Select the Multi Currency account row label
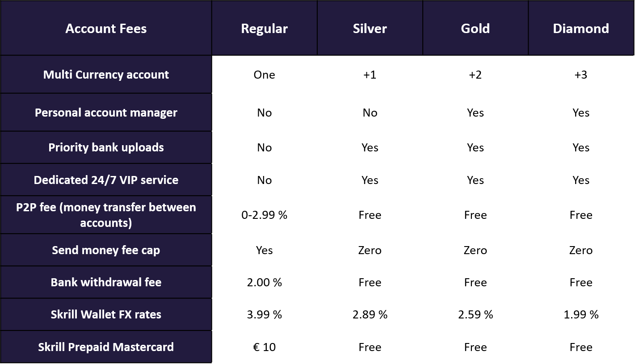Screen dimensions: 635x364 tap(106, 75)
